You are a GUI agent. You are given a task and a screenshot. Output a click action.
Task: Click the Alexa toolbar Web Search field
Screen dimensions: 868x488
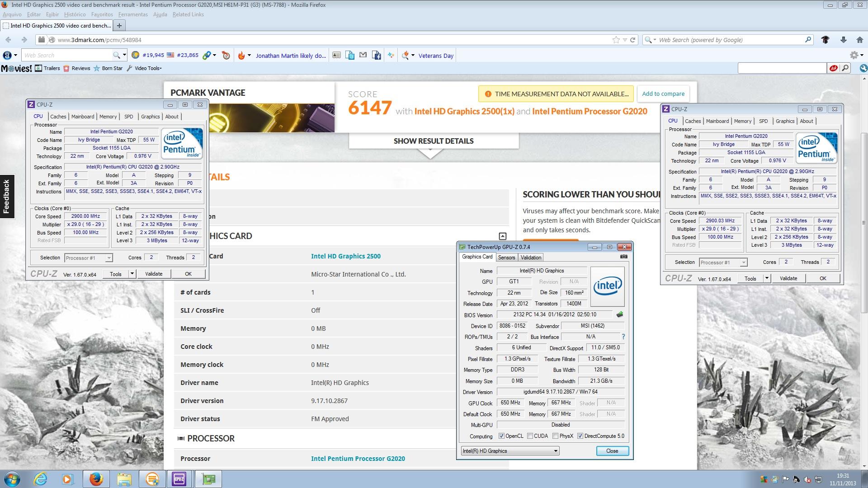pos(67,55)
